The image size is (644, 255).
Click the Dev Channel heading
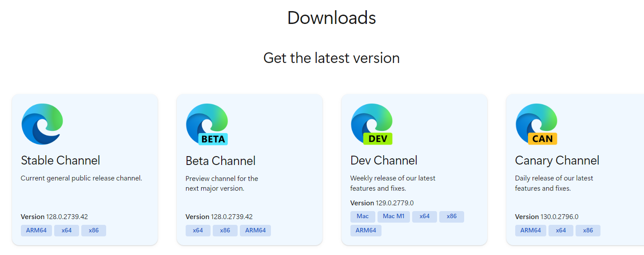tap(384, 161)
